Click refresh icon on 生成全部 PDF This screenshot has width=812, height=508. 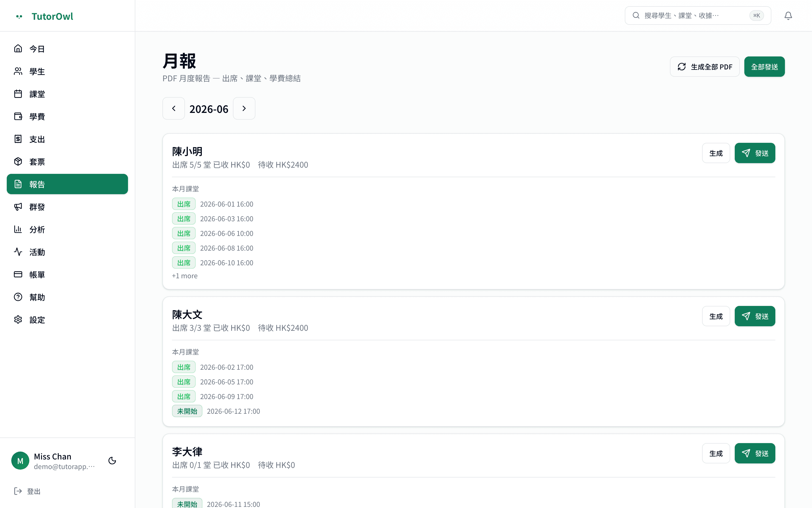[681, 67]
